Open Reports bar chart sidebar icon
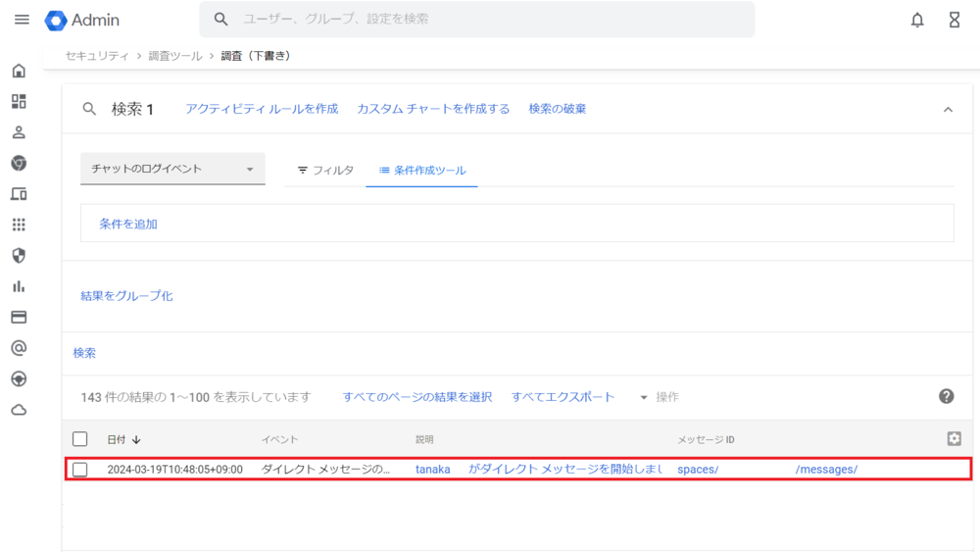 (19, 286)
